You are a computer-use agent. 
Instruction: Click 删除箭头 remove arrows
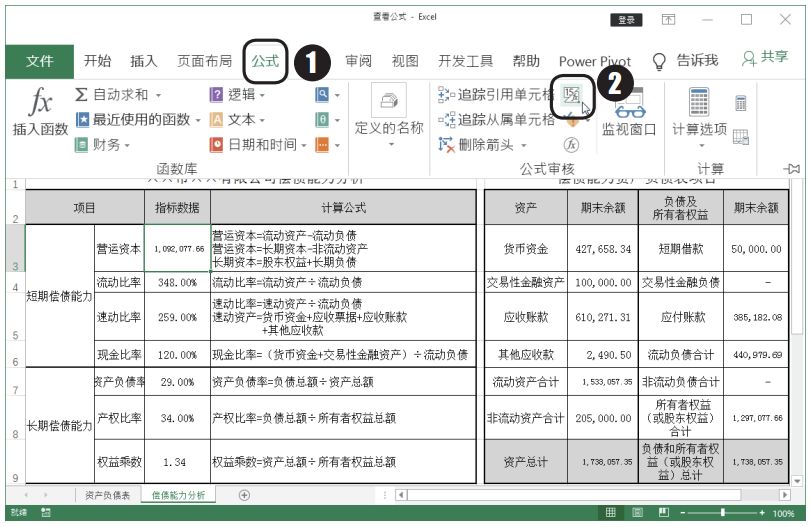[476, 145]
